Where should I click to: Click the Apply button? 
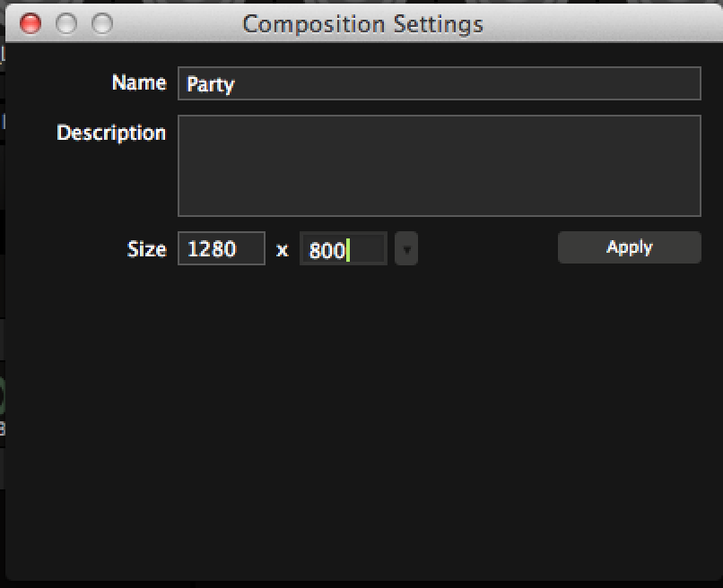(x=629, y=247)
